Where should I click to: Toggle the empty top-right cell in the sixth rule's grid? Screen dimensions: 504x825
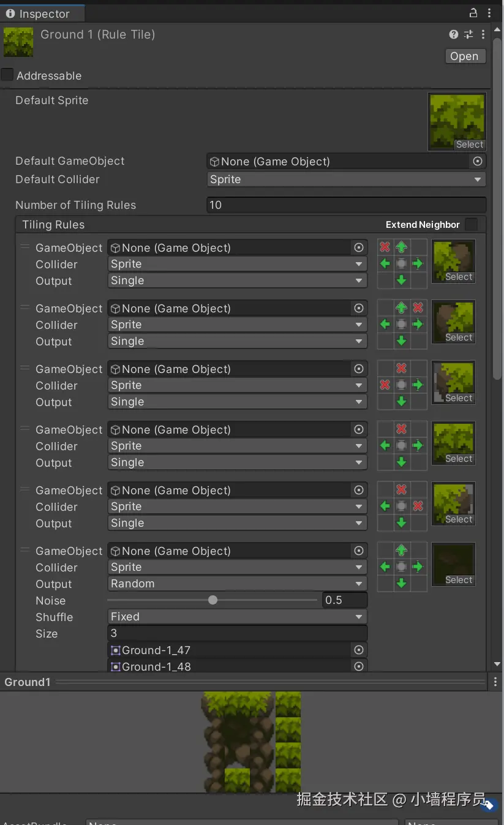(x=418, y=551)
